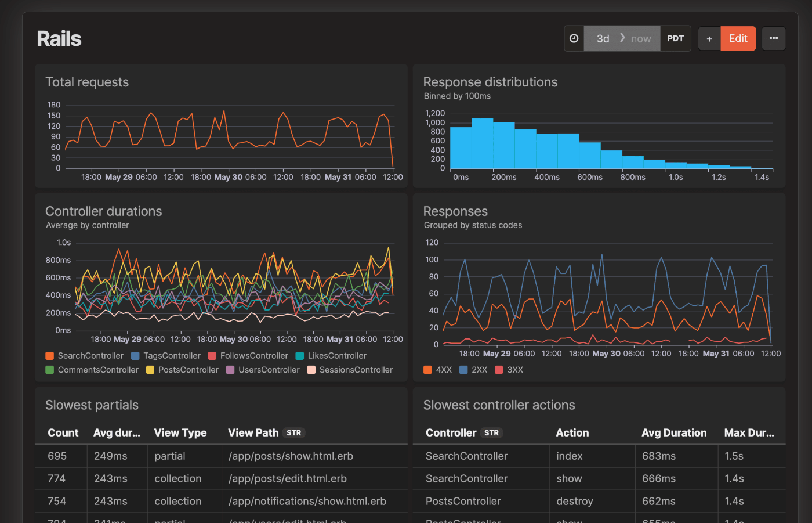
Task: Click the STR badge next to Controller
Action: (492, 433)
